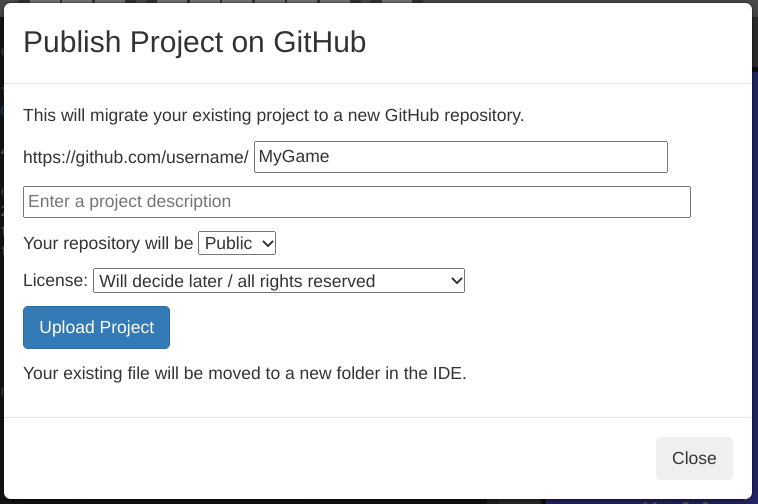Click the migrate existing project notice text
This screenshot has height=504, width=758.
(x=273, y=115)
